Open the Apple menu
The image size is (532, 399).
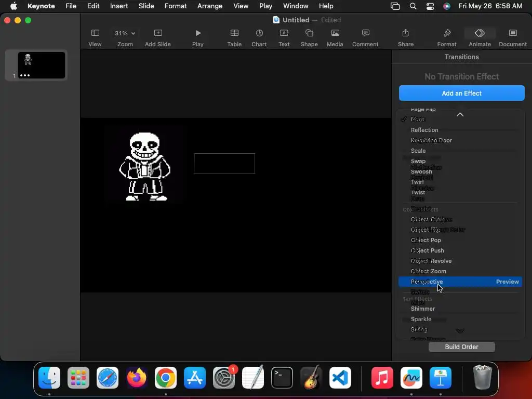point(14,6)
